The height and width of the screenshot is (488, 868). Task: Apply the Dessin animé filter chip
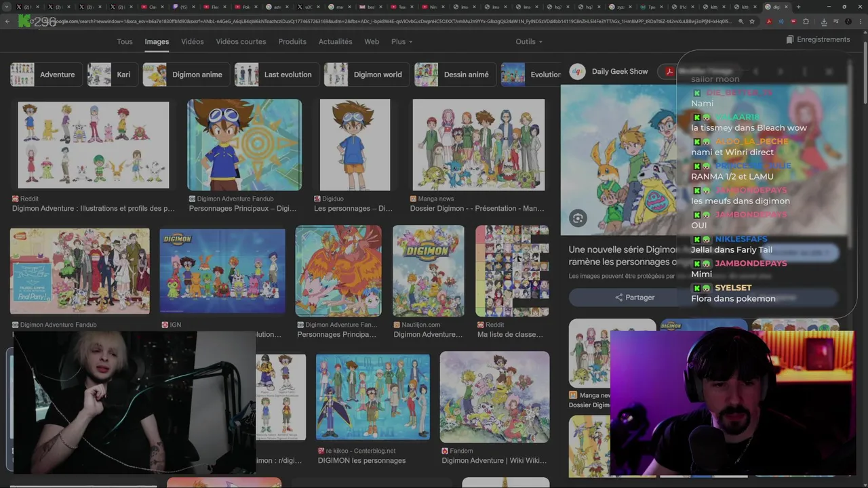(455, 75)
